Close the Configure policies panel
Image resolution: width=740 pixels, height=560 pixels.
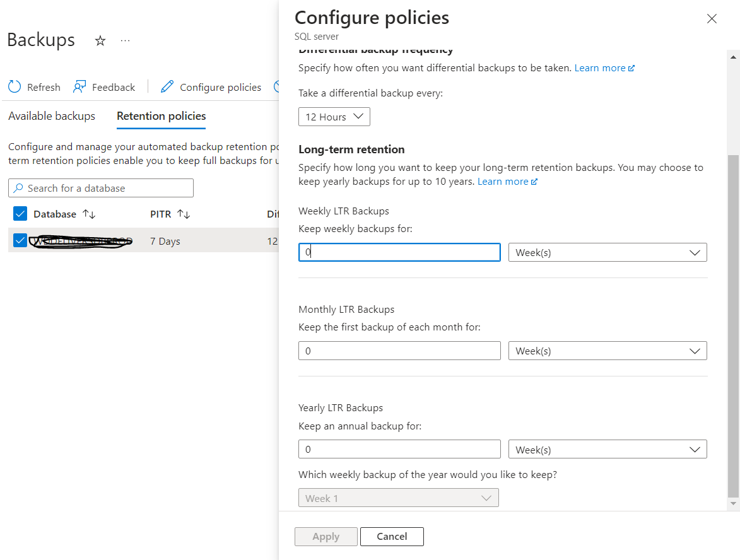(712, 19)
